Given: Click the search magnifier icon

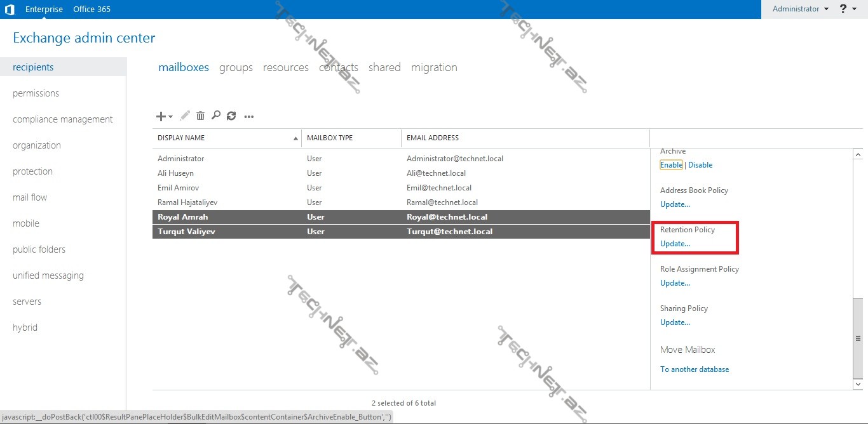Looking at the screenshot, I should pyautogui.click(x=215, y=116).
